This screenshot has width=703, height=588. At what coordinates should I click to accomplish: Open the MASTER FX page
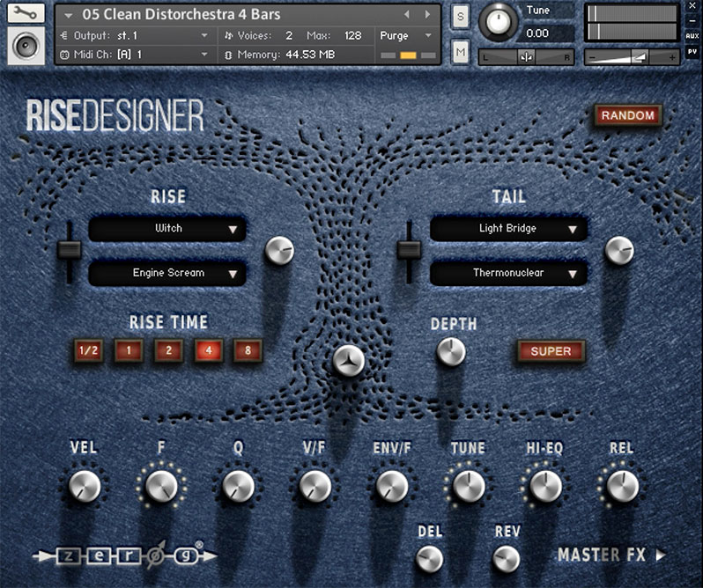[x=611, y=555]
